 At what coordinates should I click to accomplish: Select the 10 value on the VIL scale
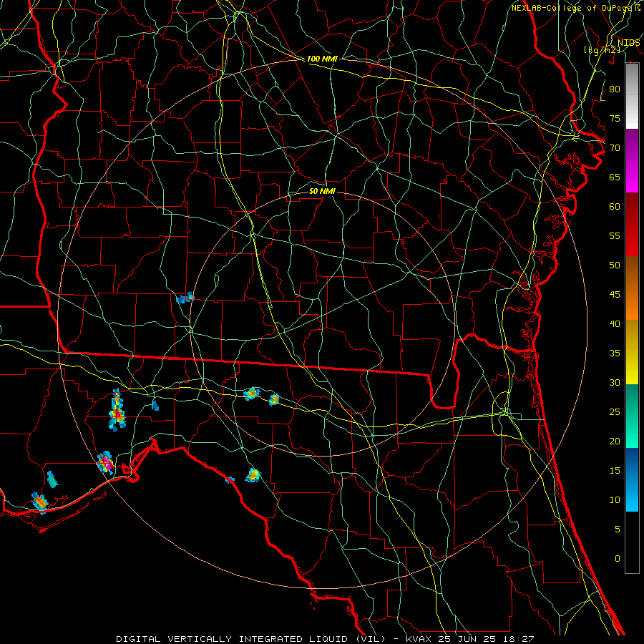pos(615,500)
